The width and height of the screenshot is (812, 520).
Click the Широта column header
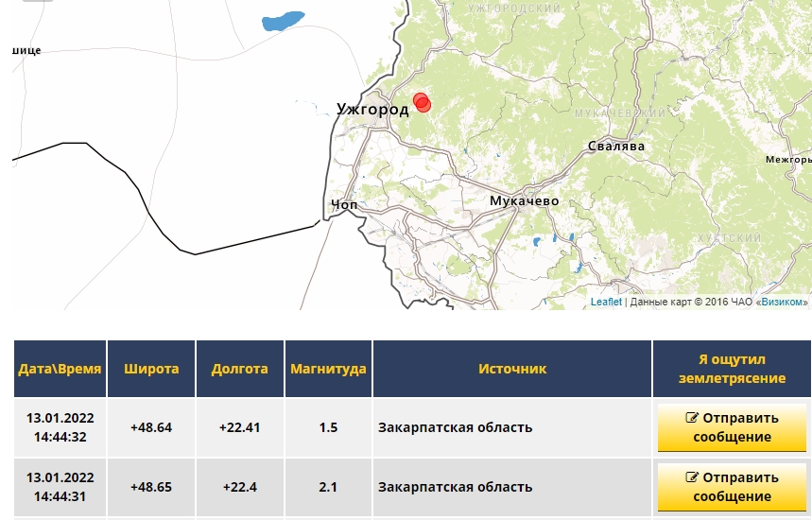[x=151, y=369]
